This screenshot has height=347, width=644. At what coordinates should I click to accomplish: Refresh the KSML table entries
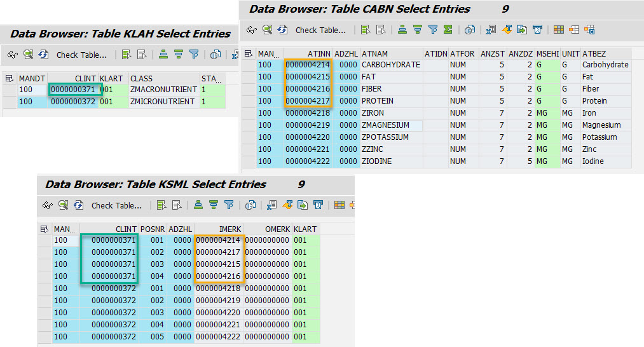pos(78,205)
